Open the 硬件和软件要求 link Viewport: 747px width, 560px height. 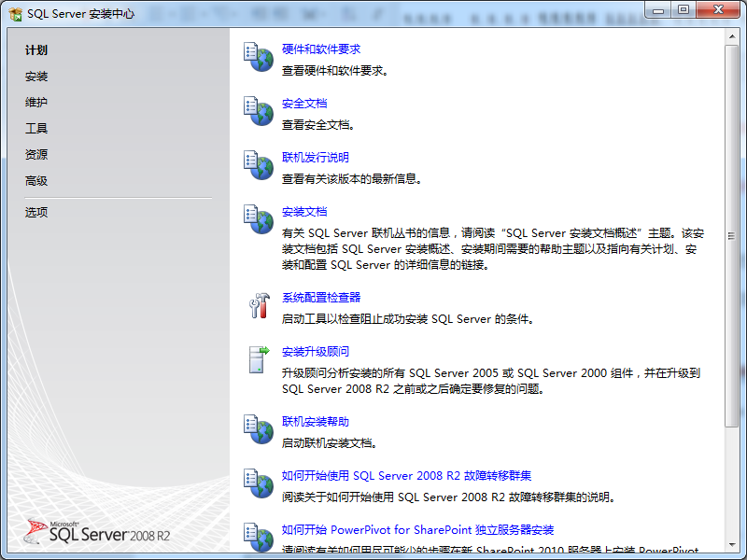point(321,49)
